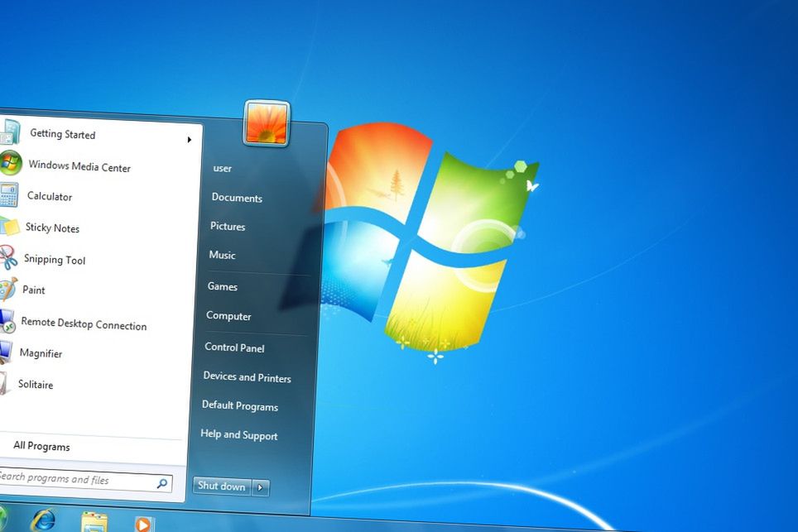This screenshot has width=798, height=532.
Task: Click the Magnifier icon
Action: click(6, 352)
